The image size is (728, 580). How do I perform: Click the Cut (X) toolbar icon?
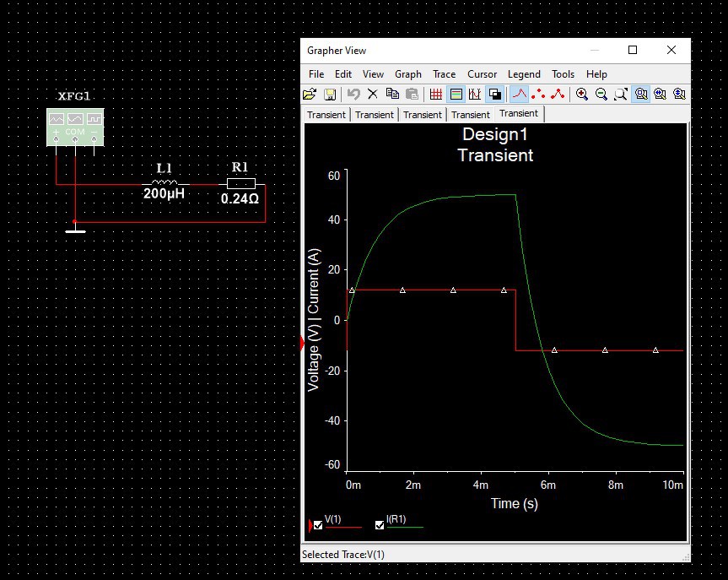click(x=372, y=95)
